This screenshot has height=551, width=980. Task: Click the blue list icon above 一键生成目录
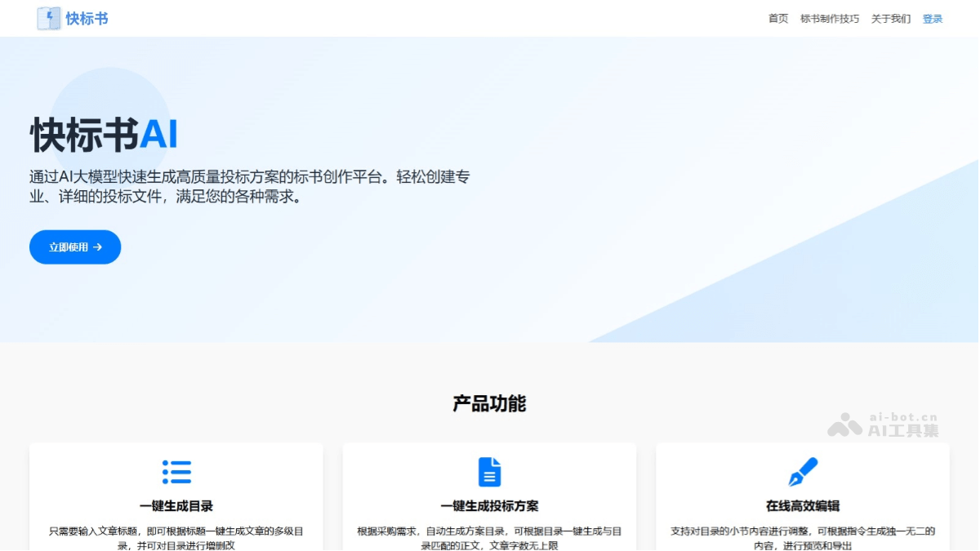176,472
